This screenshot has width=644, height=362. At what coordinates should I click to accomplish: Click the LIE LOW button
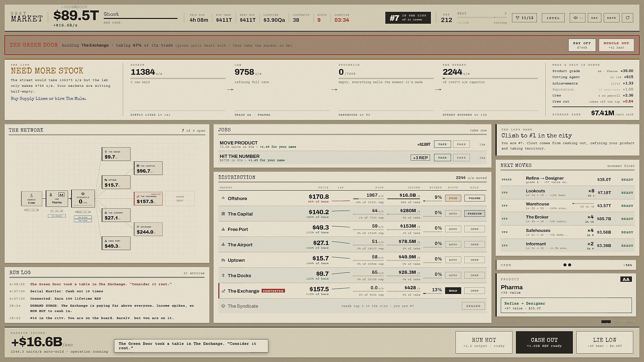click(x=604, y=342)
